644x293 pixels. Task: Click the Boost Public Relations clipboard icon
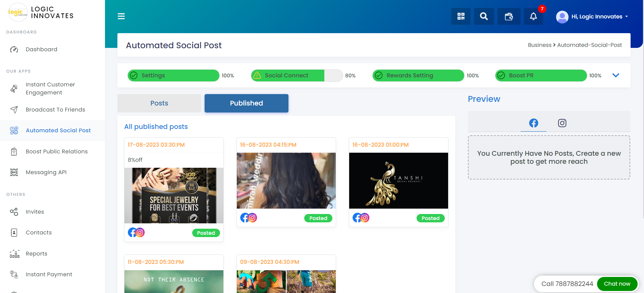point(14,152)
